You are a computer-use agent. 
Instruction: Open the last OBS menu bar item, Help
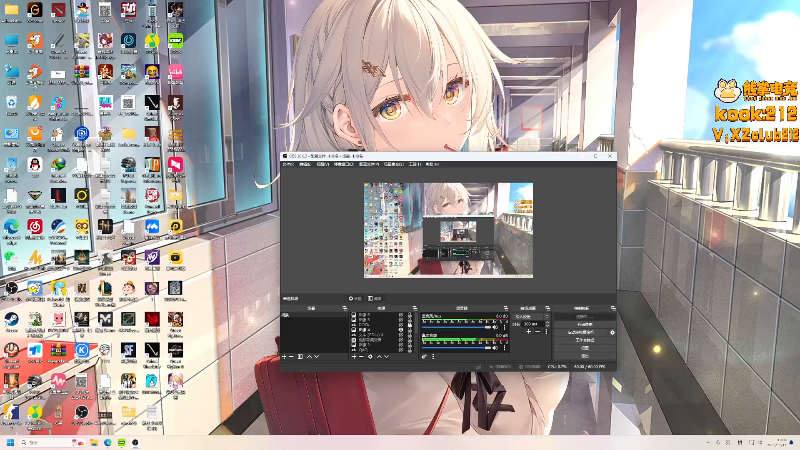(432, 164)
